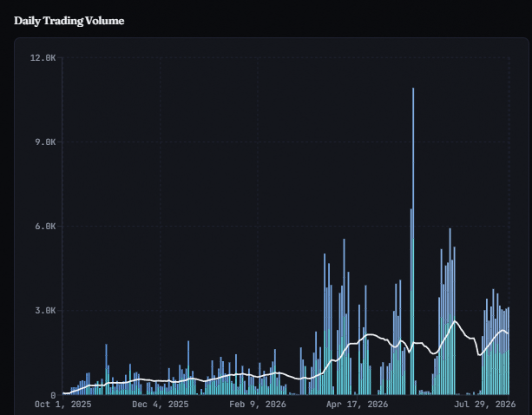Click the Feb 9, 2026 date label
532x415 pixels.
(258, 405)
